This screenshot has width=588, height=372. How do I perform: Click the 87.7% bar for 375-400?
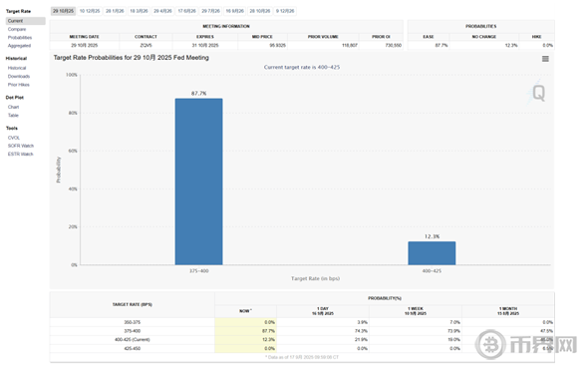click(x=198, y=182)
